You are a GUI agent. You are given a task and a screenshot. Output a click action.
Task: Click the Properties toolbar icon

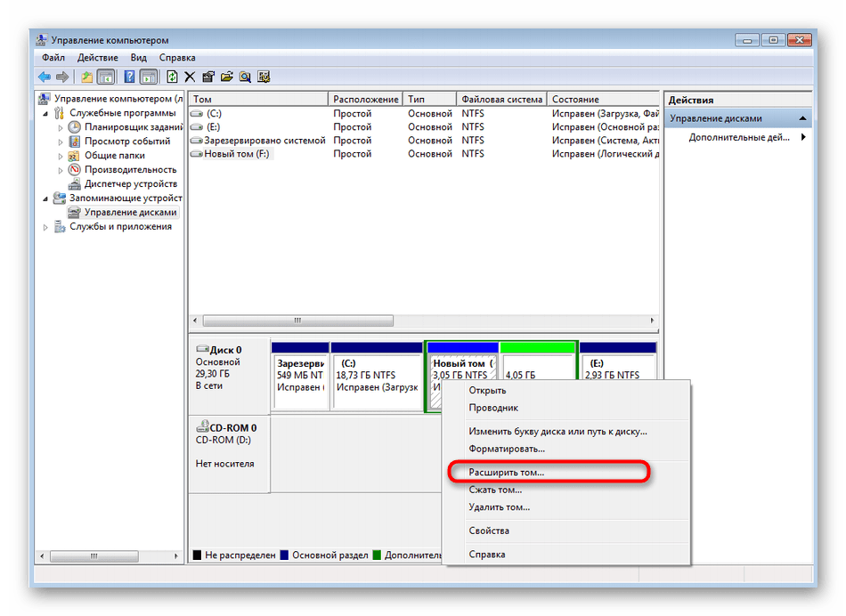pyautogui.click(x=208, y=77)
